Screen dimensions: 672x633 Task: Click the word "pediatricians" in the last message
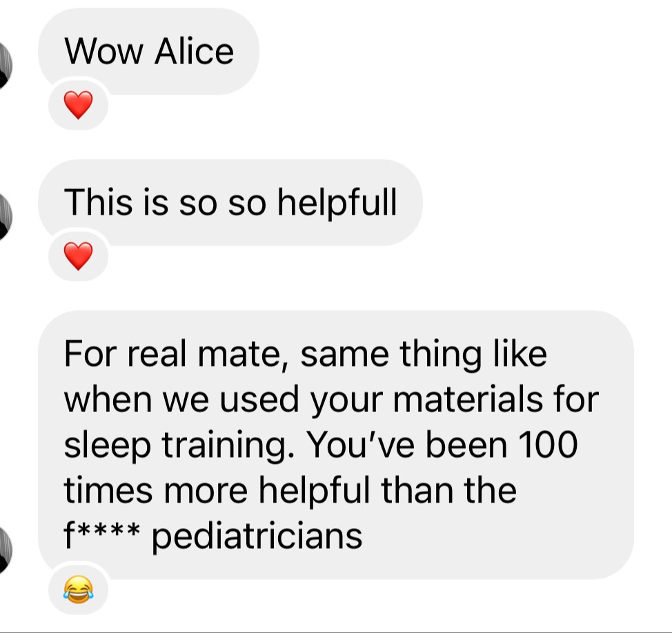(257, 537)
